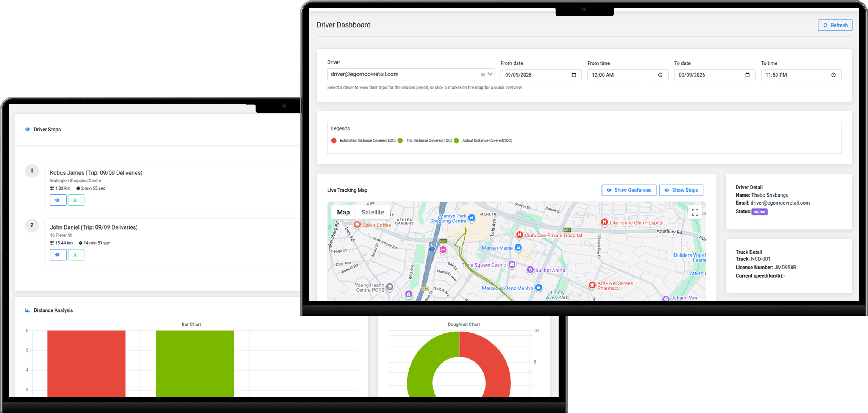
Task: Click the Distance Analysis chart icon
Action: coord(27,310)
